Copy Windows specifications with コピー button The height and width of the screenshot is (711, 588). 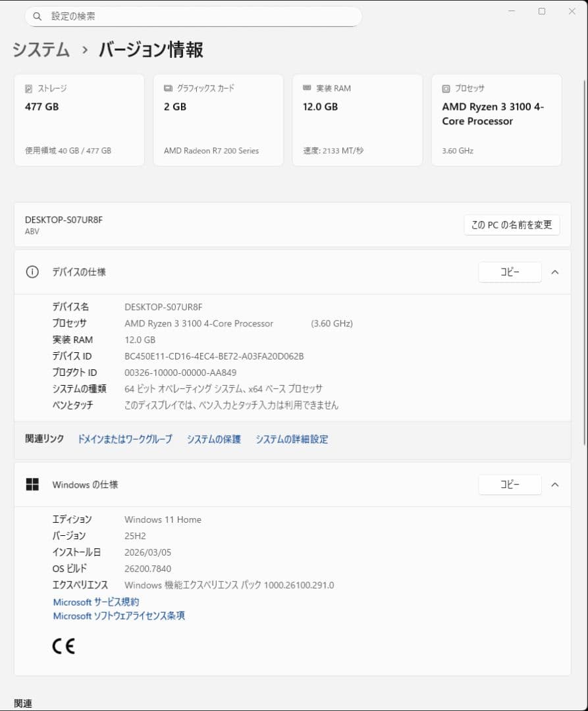click(510, 485)
